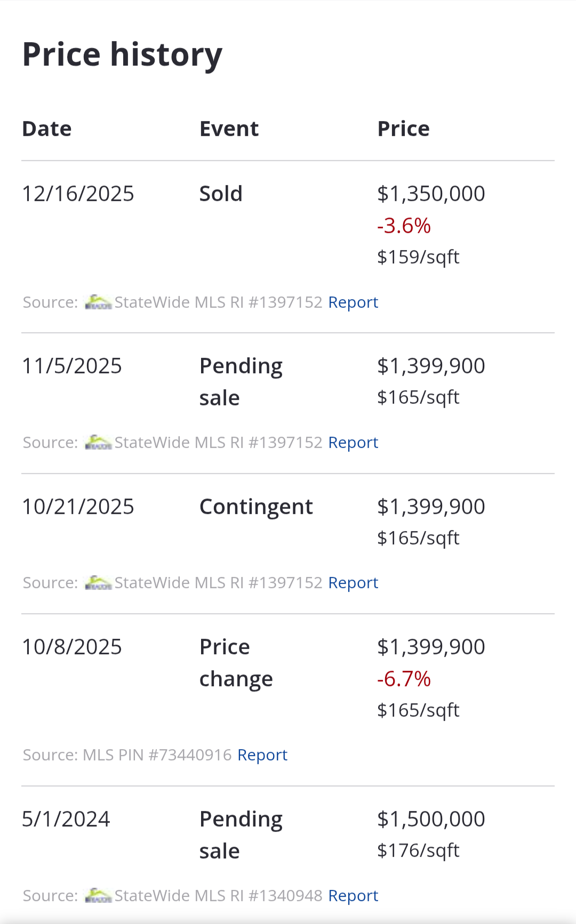Click the $1,500,000 price from 5/1/2024
Viewport: 576px width, 924px height.
click(x=431, y=819)
